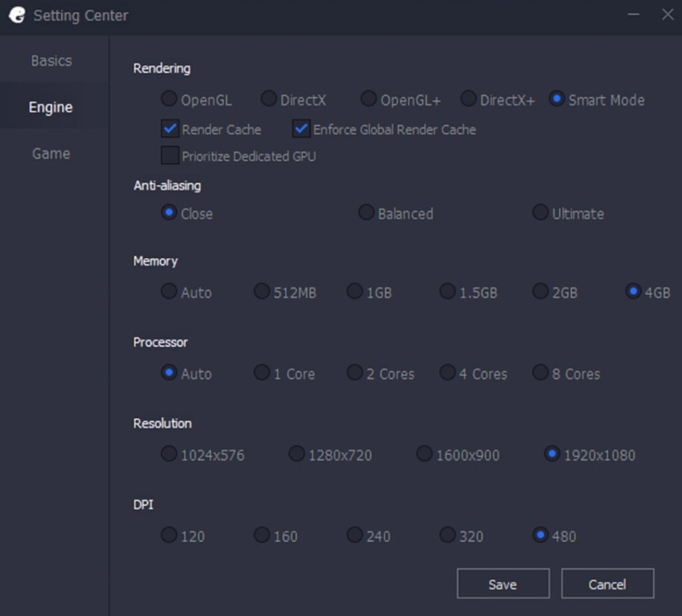The height and width of the screenshot is (616, 682).
Task: Select Ultimate anti-aliasing quality
Action: (x=540, y=212)
